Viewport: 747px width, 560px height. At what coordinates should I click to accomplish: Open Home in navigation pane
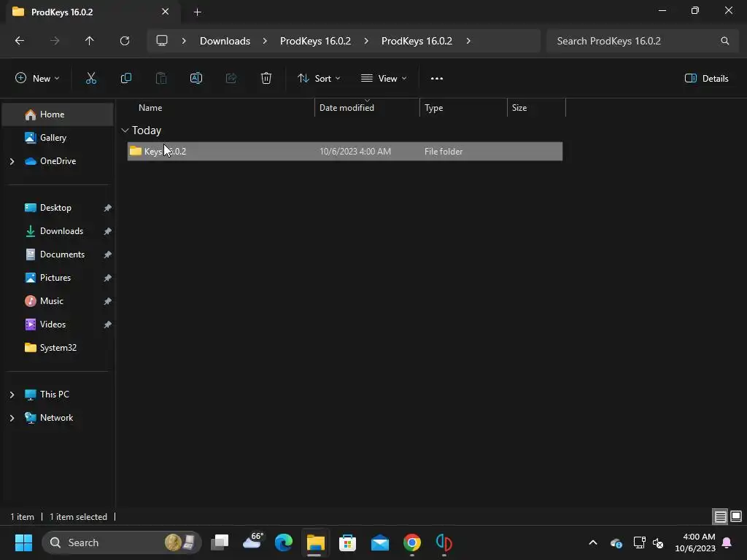pos(58,114)
